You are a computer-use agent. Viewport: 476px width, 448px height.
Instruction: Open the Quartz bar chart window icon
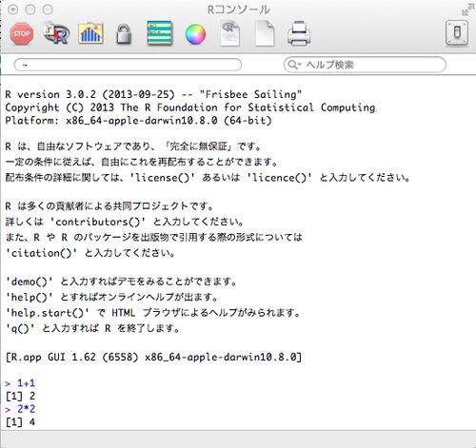click(90, 33)
